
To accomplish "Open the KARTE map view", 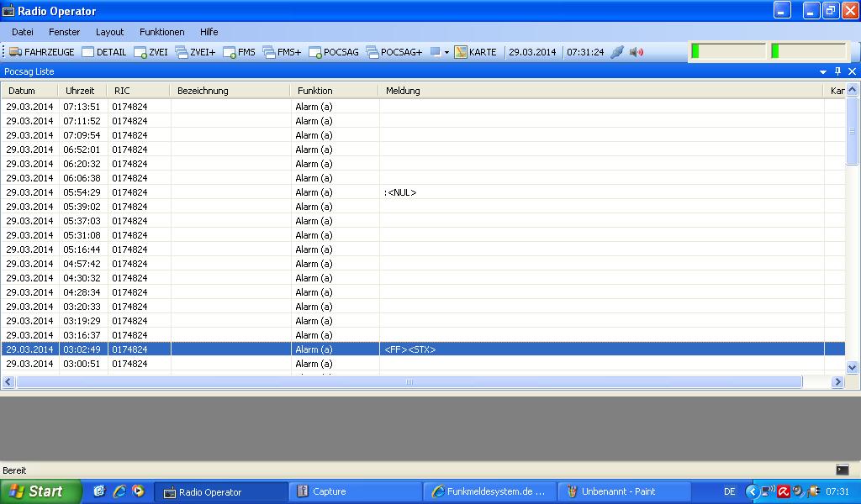I will click(x=475, y=52).
